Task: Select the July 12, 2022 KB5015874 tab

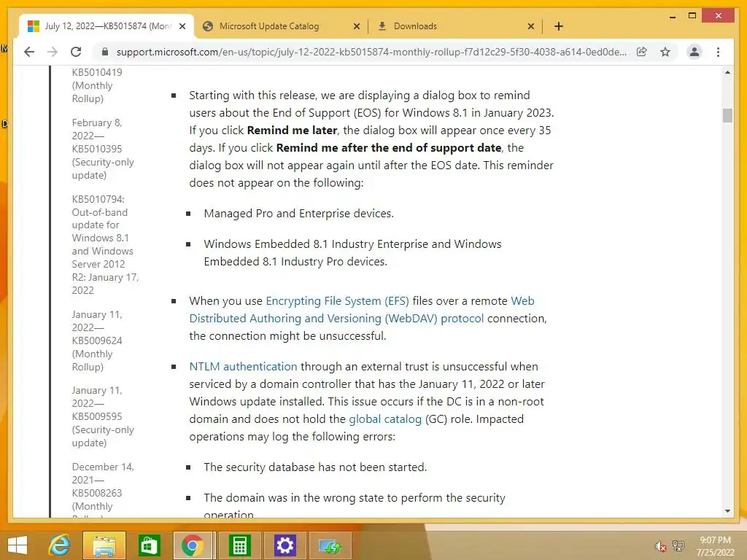Action: 107,26
